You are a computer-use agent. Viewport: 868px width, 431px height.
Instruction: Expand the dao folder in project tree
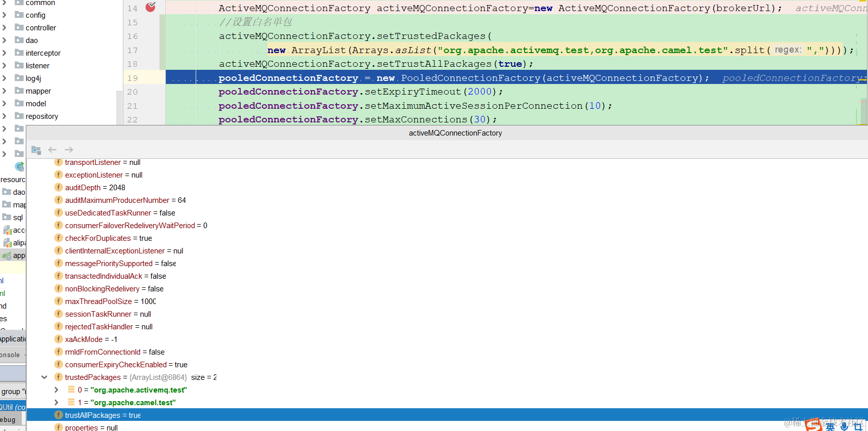5,40
